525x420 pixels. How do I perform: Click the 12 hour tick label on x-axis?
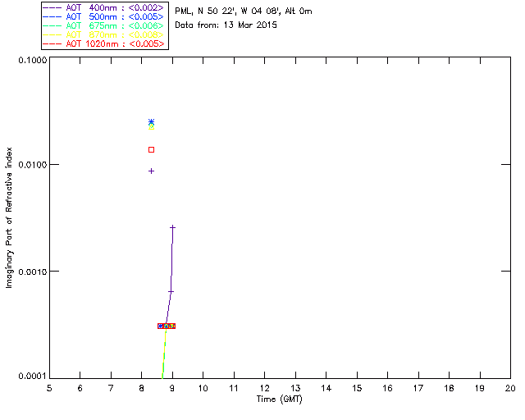point(264,388)
